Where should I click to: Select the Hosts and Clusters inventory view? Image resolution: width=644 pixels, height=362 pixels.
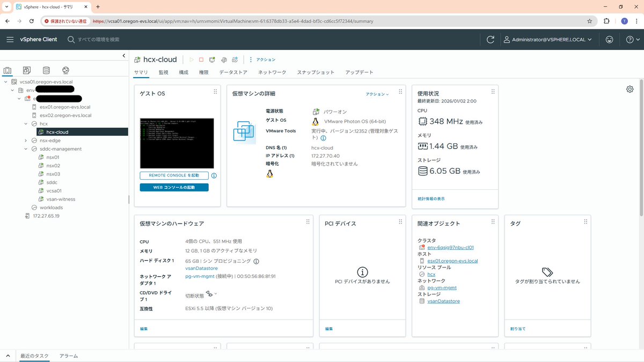(x=8, y=70)
